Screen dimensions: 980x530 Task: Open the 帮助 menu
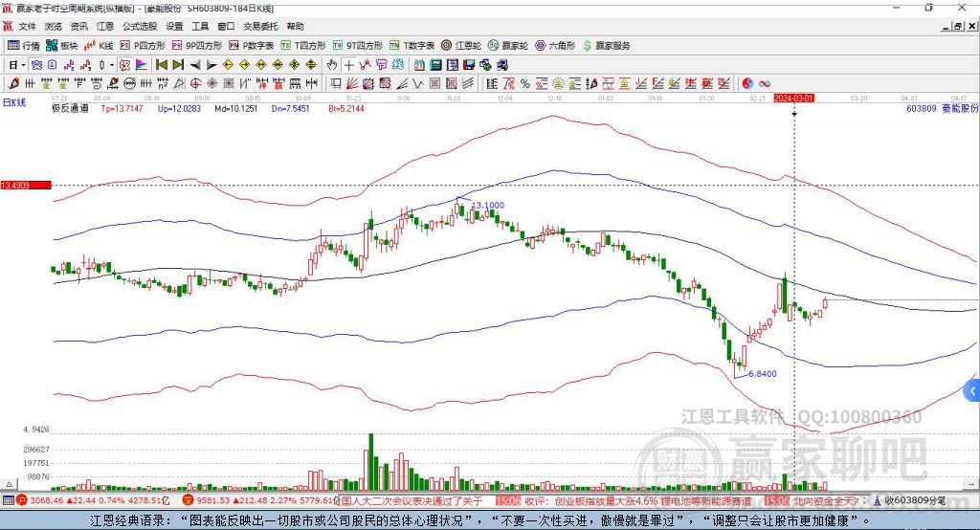pos(295,26)
